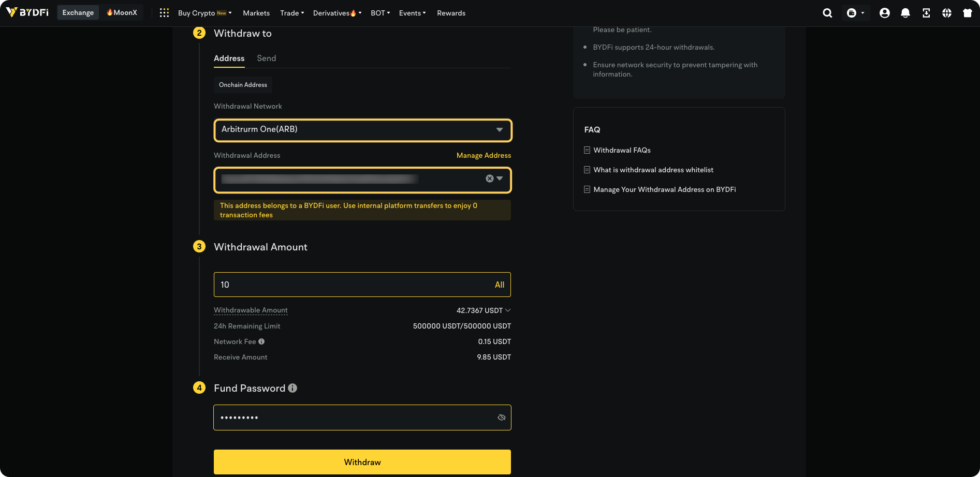This screenshot has width=980, height=477.
Task: Switch to the Send tab
Action: coord(266,58)
